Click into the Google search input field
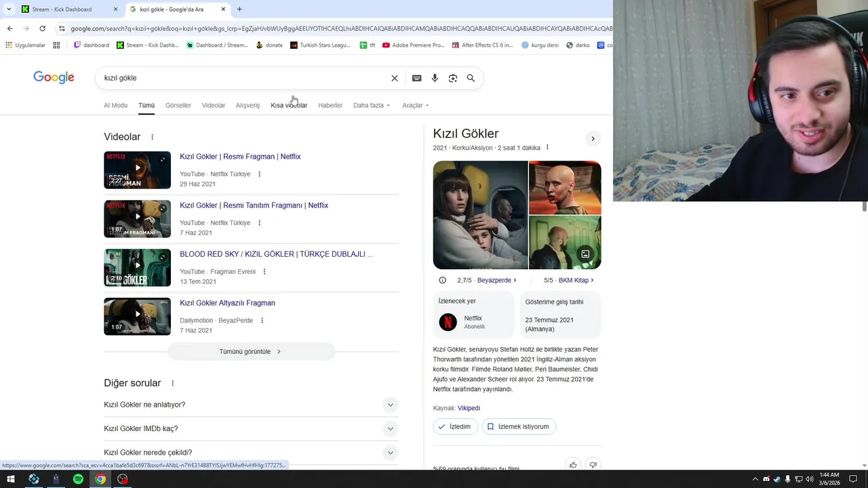 coord(244,78)
